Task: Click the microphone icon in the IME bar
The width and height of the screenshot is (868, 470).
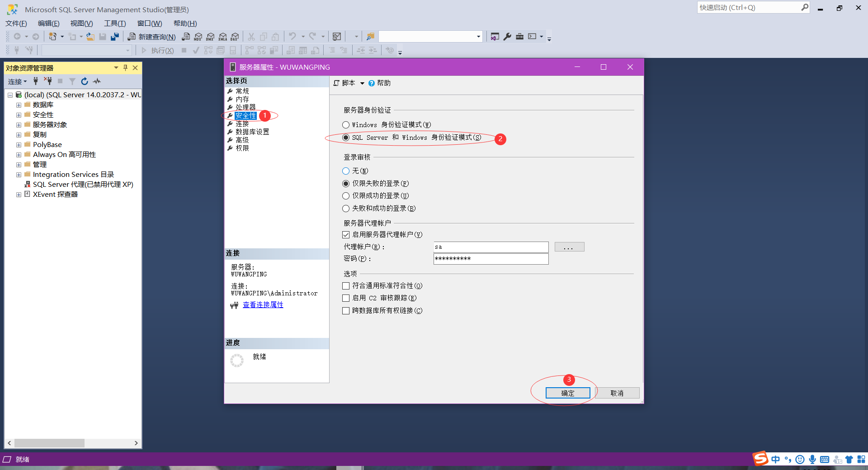Action: click(x=812, y=460)
